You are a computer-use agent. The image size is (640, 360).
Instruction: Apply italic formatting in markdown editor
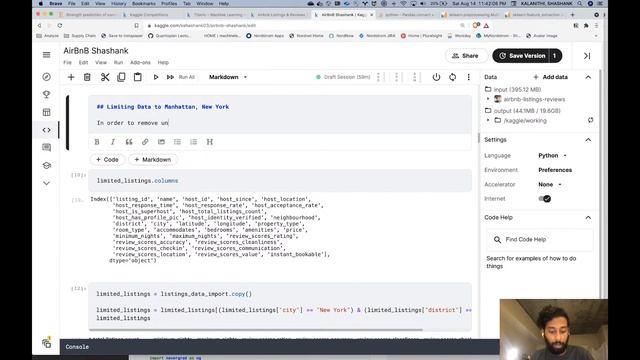(113, 142)
